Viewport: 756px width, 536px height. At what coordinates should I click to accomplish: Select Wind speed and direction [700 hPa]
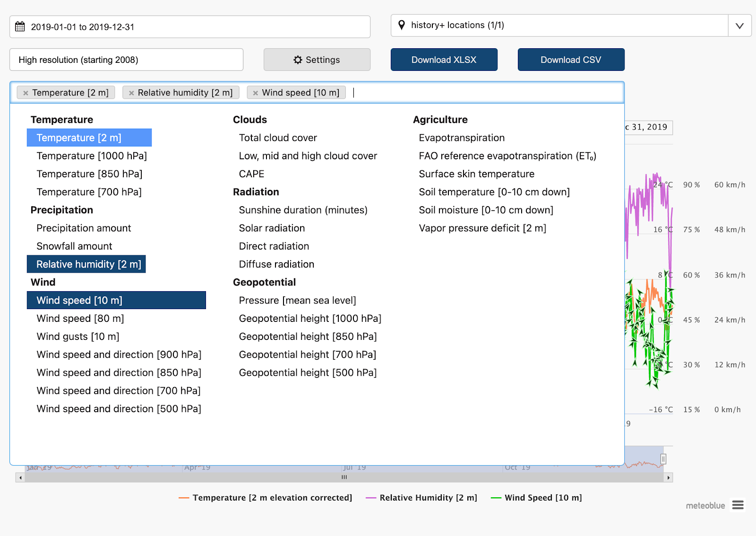click(119, 391)
